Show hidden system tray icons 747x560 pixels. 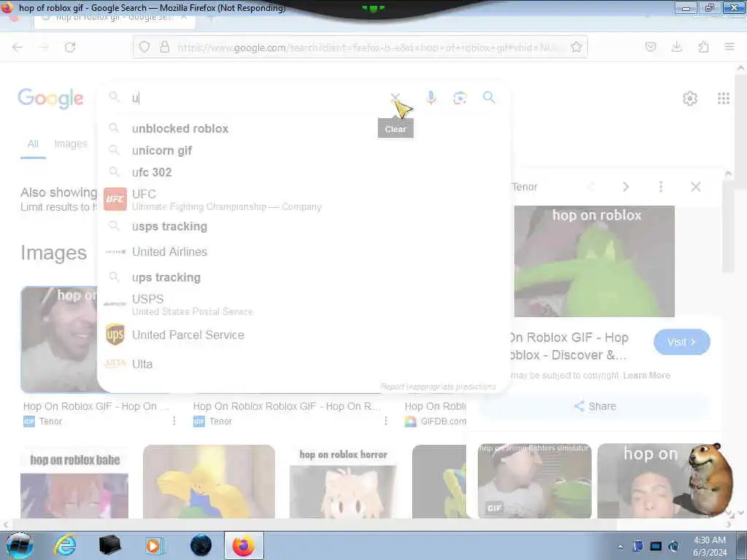click(620, 546)
